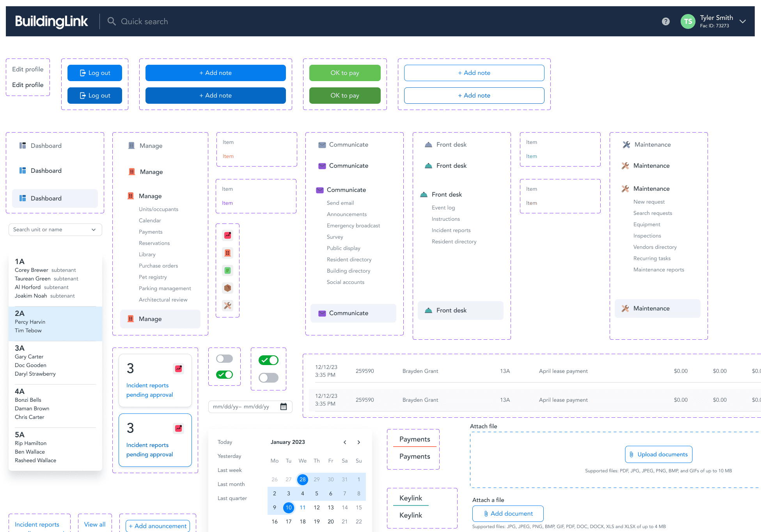The width and height of the screenshot is (761, 532).
Task: Collapse the expanded Manage menu with submenu
Action: 150,196
